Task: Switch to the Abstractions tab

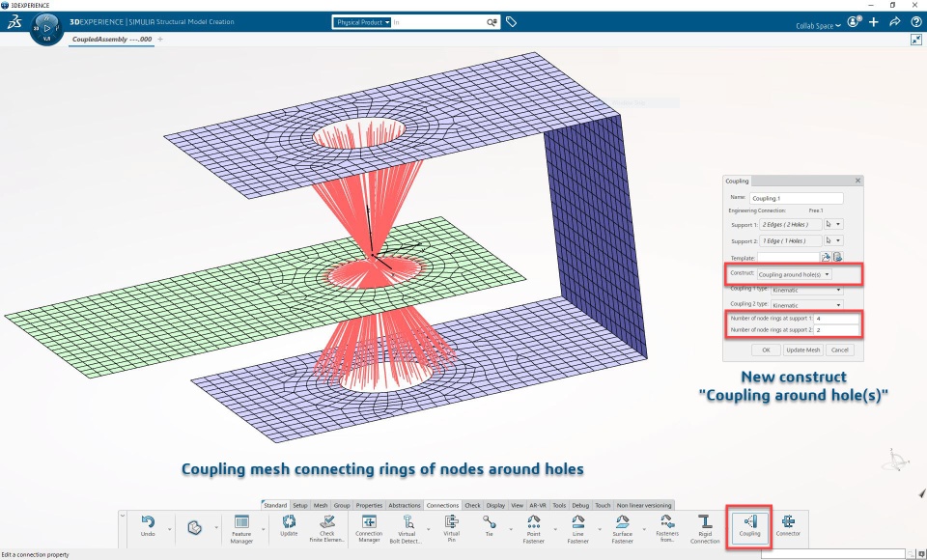Action: 405,506
